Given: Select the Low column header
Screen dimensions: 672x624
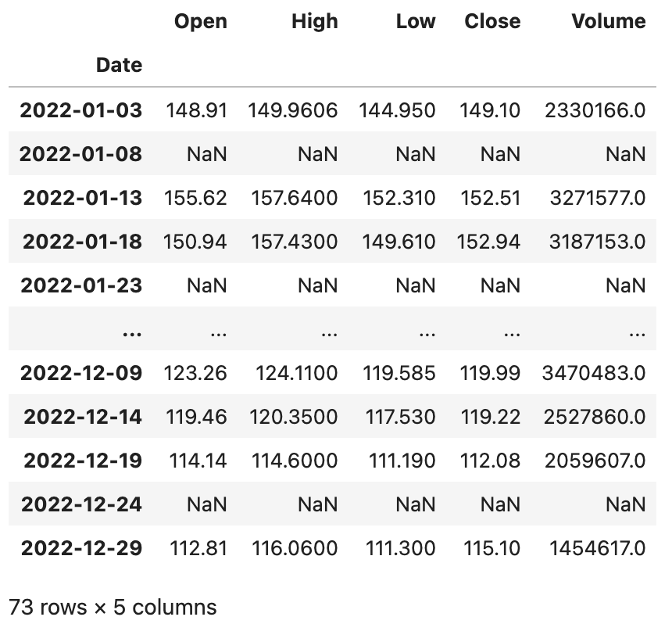Looking at the screenshot, I should [x=415, y=21].
